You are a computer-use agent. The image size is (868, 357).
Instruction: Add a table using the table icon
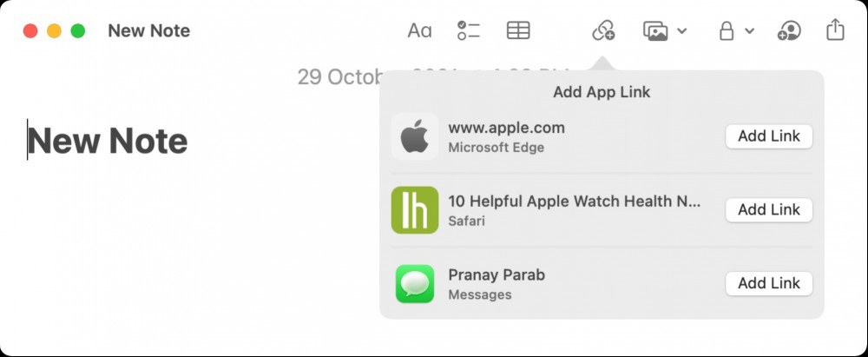(518, 30)
